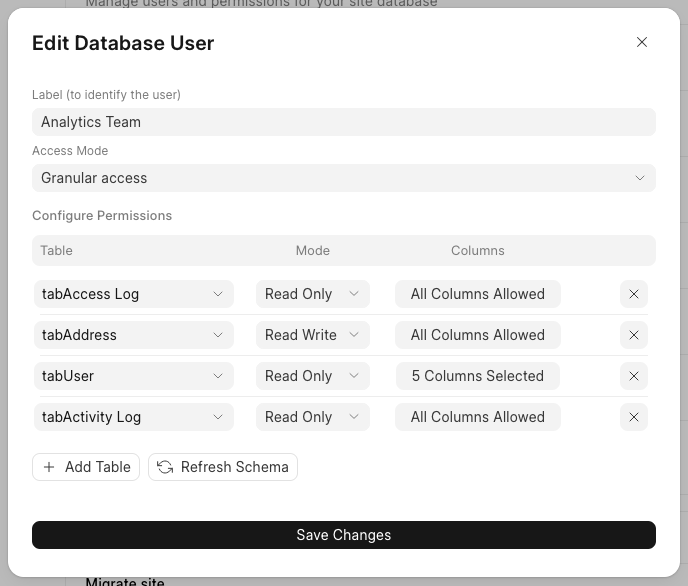Change tabAddress mode from Read Write
Viewport: 688px width, 586px height.
click(x=312, y=335)
